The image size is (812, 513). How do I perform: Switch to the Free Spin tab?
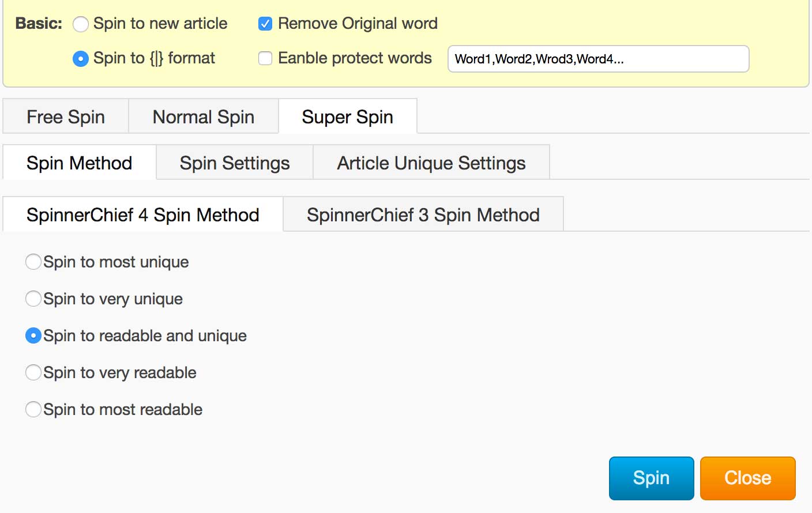pos(66,117)
